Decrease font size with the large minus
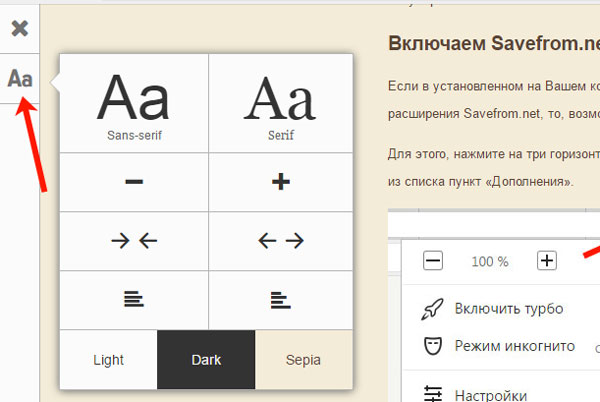Image resolution: width=600 pixels, height=402 pixels. [x=134, y=182]
